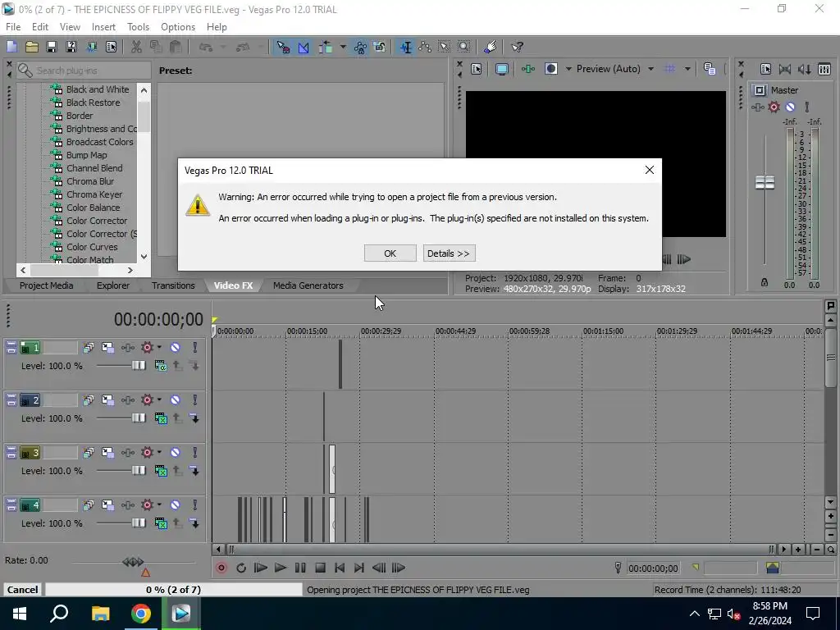Viewport: 840px width, 630px height.
Task: Click the Open folder toolbar icon
Action: coord(32,47)
